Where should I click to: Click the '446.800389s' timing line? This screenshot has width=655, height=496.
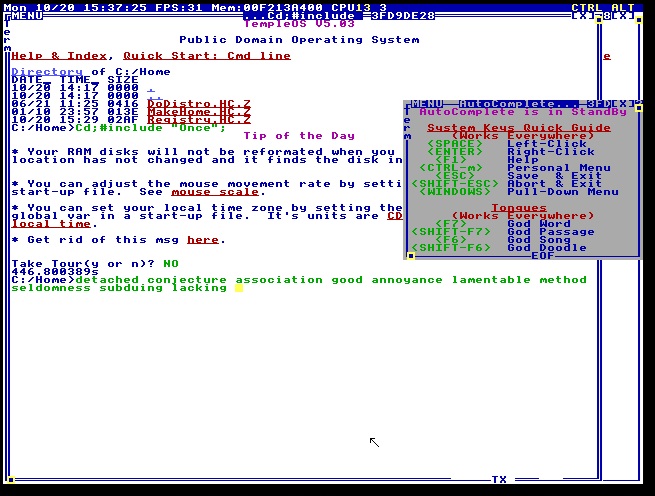pos(55,272)
